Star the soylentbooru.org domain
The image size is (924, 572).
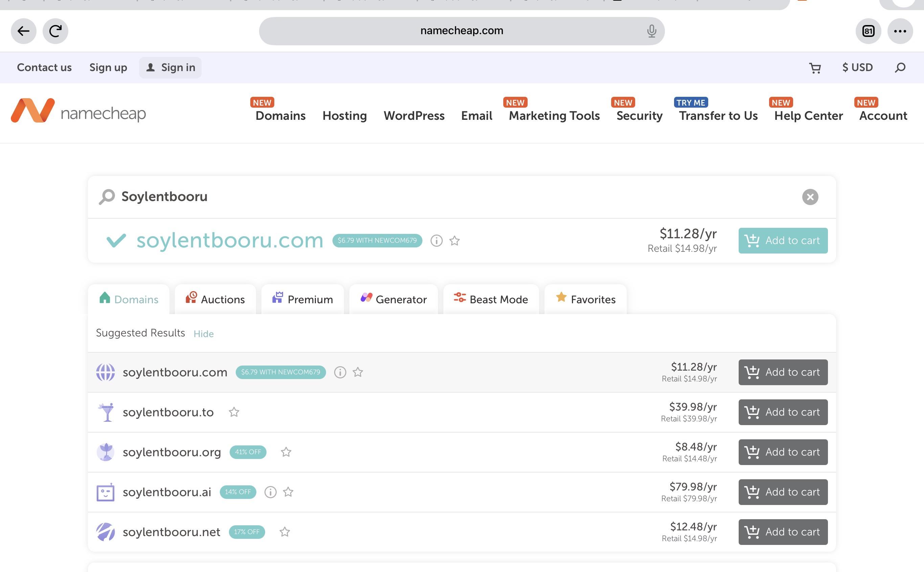pyautogui.click(x=286, y=452)
